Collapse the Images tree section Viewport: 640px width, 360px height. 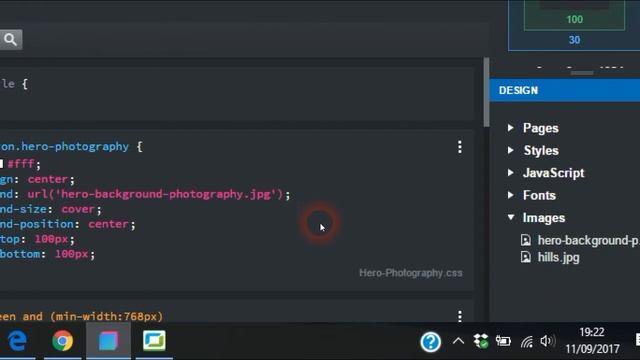coord(511,217)
